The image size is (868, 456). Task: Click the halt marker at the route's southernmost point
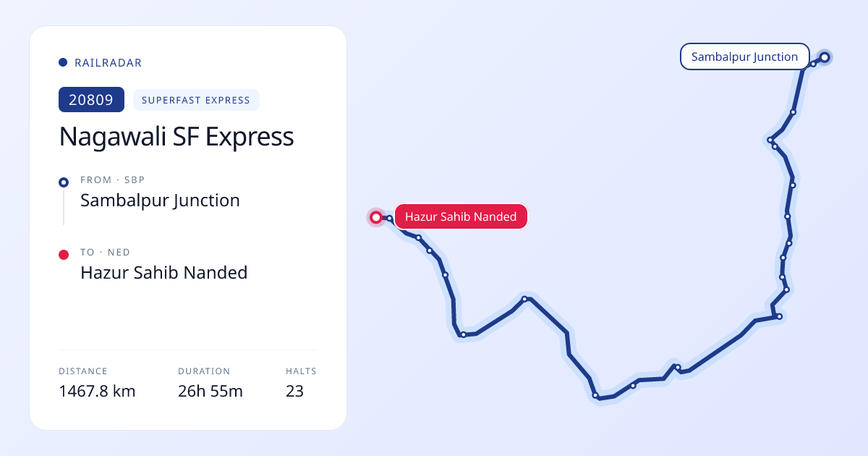pos(595,396)
